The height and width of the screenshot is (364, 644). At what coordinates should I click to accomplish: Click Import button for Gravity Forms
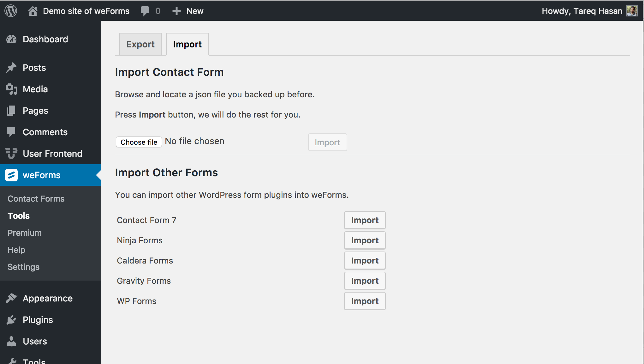click(365, 280)
